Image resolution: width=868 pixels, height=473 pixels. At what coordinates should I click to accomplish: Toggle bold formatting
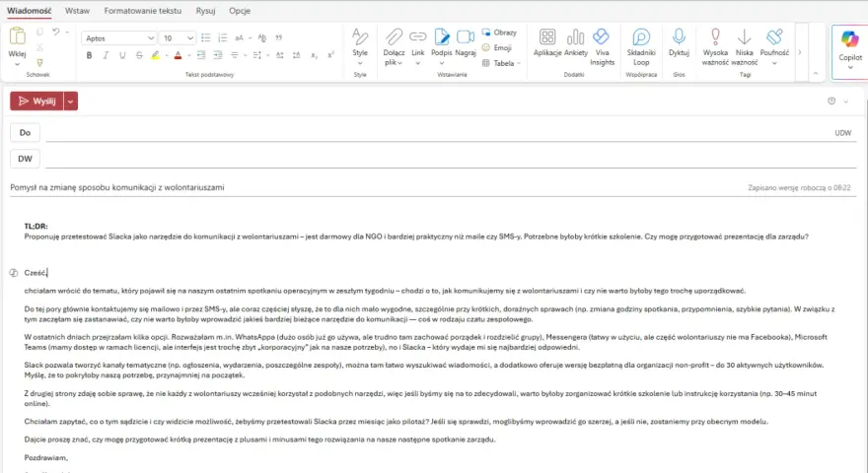(x=89, y=55)
